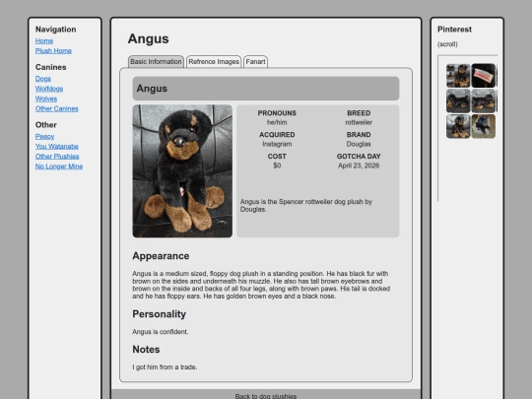The image size is (532, 399).
Task: Click the 'Appearance' section heading
Action: [161, 256]
